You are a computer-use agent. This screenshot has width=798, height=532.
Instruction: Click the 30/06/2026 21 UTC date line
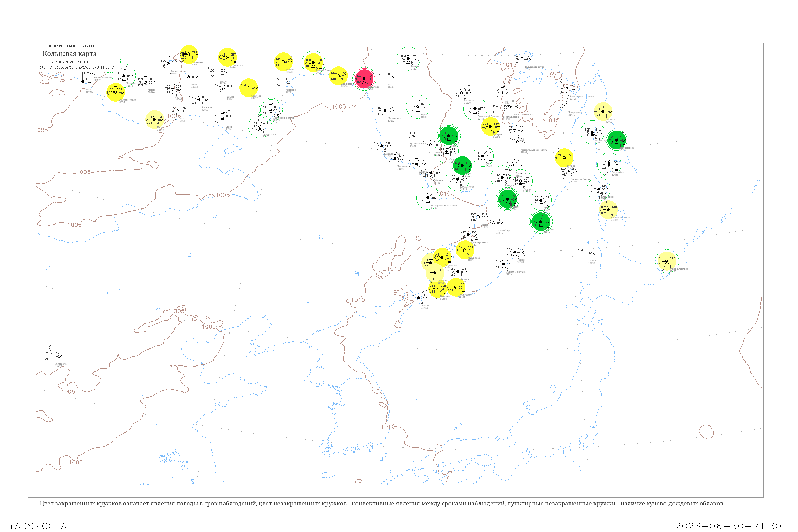pos(70,62)
